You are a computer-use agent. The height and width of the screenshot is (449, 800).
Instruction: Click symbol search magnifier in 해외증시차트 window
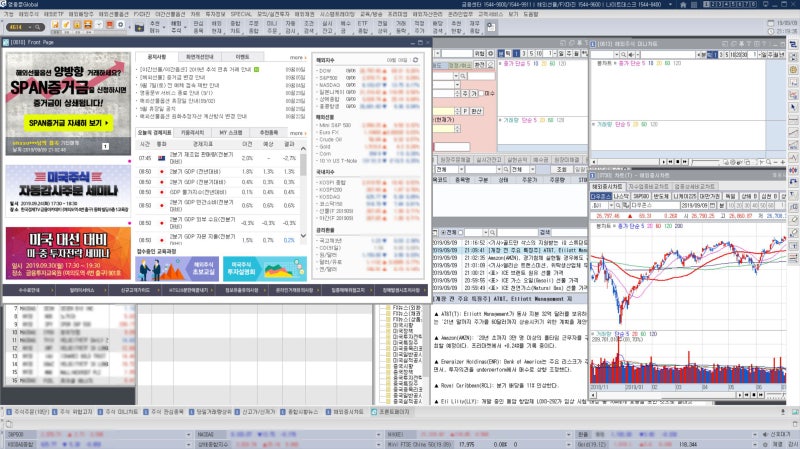(618, 205)
